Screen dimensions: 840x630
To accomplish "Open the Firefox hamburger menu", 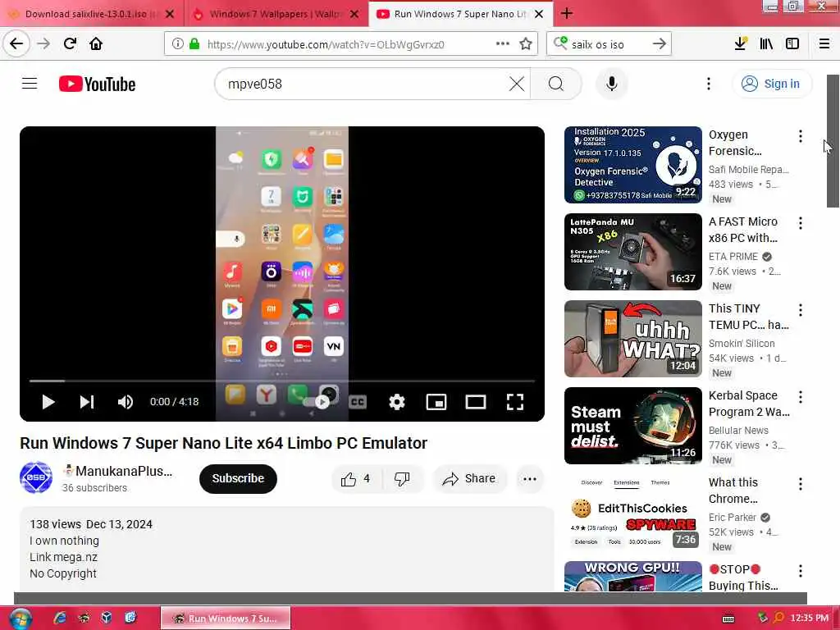I will (x=824, y=44).
